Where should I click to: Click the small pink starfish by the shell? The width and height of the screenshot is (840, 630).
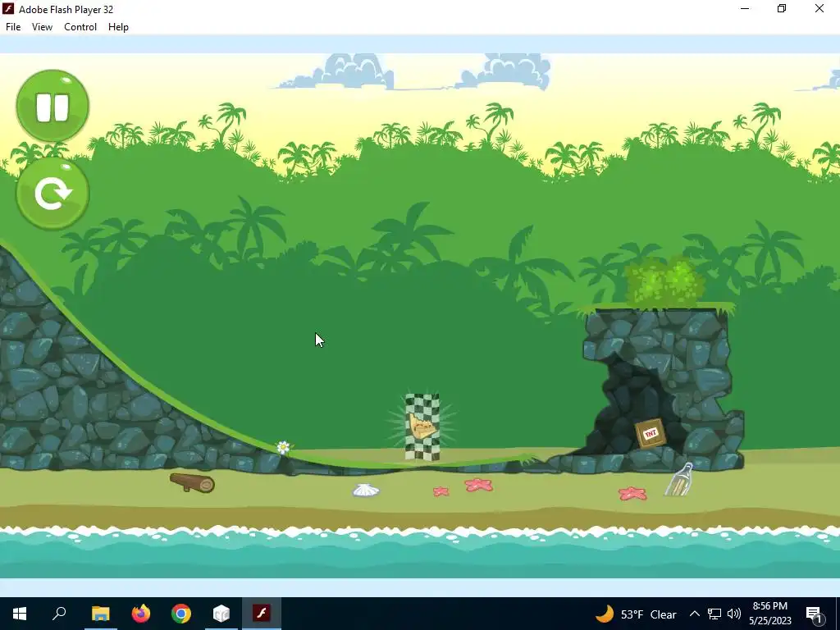(x=441, y=491)
